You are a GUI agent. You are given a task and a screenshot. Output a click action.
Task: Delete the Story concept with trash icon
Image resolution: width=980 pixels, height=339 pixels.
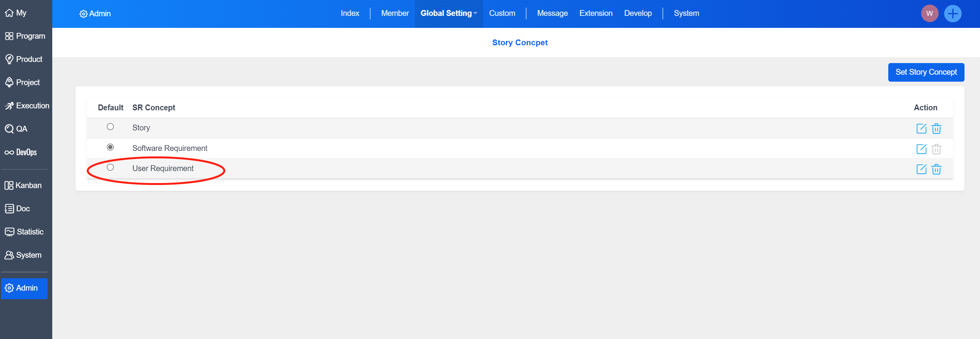pyautogui.click(x=936, y=128)
